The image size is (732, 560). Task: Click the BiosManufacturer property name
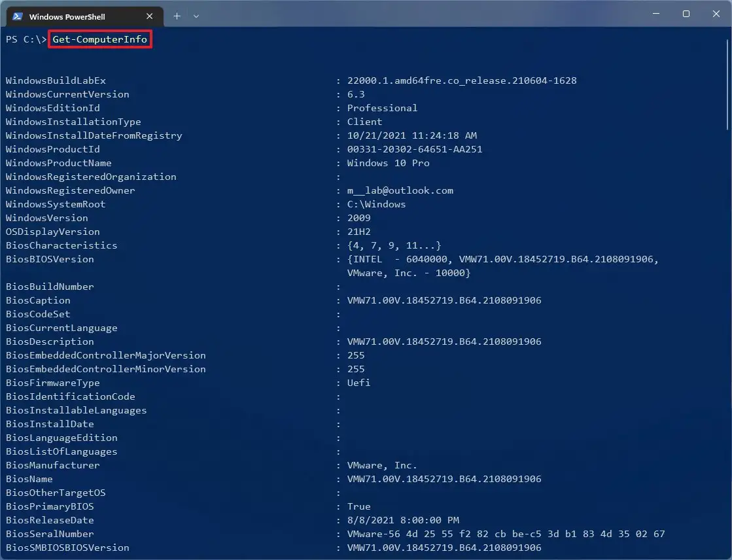click(53, 465)
